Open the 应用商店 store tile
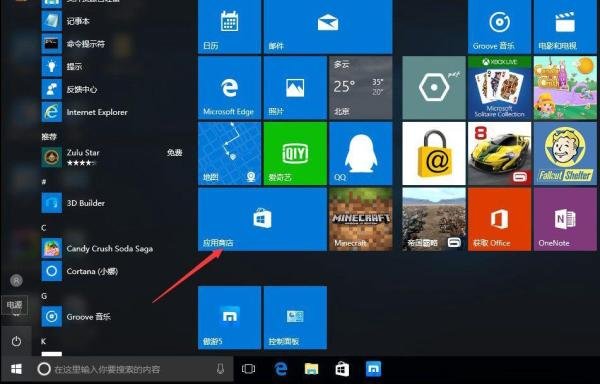This screenshot has width=600, height=384. 262,219
